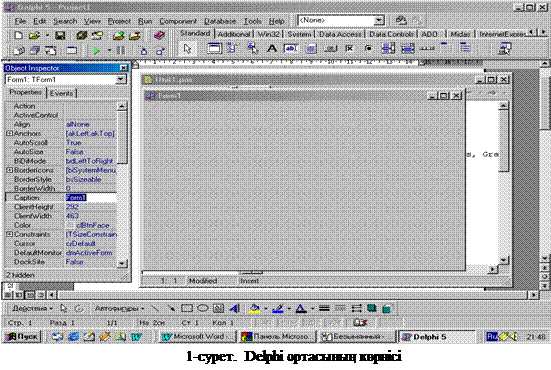Click the Remove file from project icon
The width and height of the screenshot is (551, 370).
click(x=135, y=35)
